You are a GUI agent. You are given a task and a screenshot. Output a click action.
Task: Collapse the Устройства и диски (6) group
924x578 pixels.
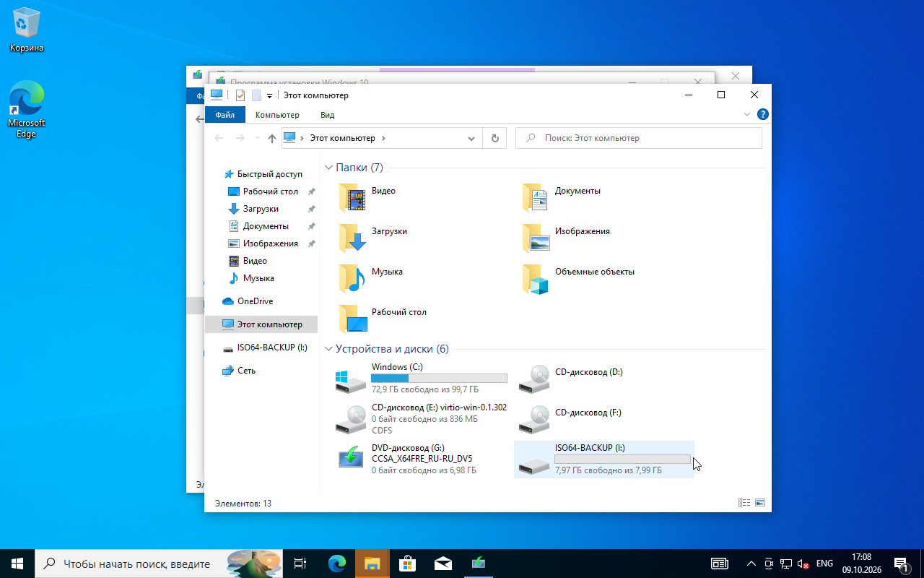tap(328, 349)
